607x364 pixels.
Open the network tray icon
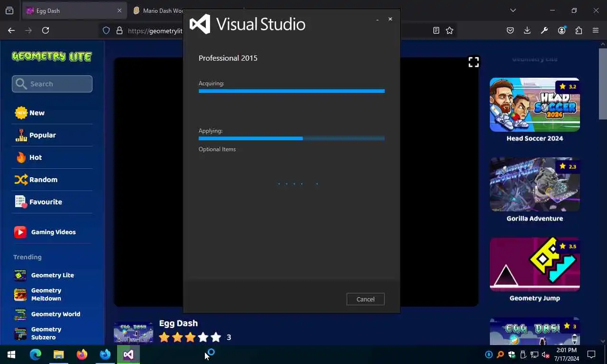[x=534, y=355]
